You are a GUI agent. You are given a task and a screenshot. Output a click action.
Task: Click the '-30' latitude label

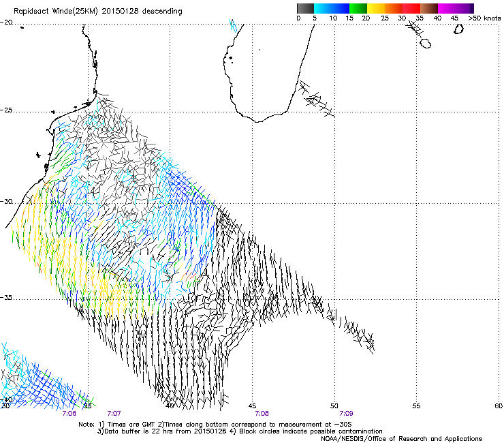click(6, 202)
